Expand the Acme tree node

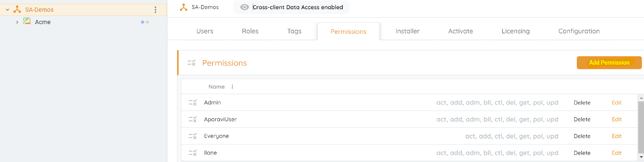(17, 22)
